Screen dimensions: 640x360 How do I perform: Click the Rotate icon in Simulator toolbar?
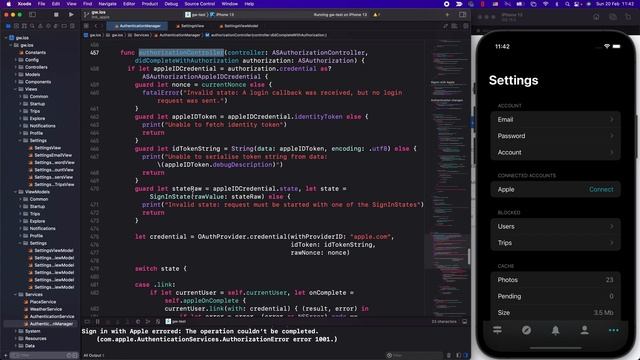point(628,17)
